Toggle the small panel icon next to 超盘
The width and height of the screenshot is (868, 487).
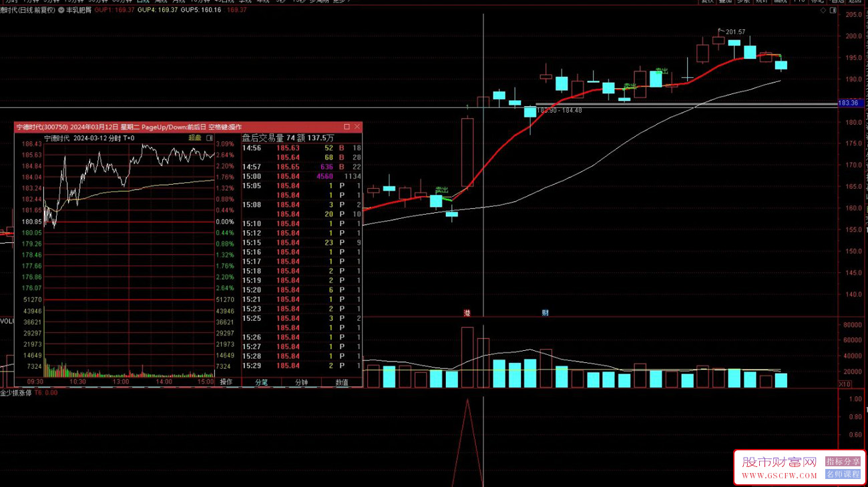tap(210, 138)
